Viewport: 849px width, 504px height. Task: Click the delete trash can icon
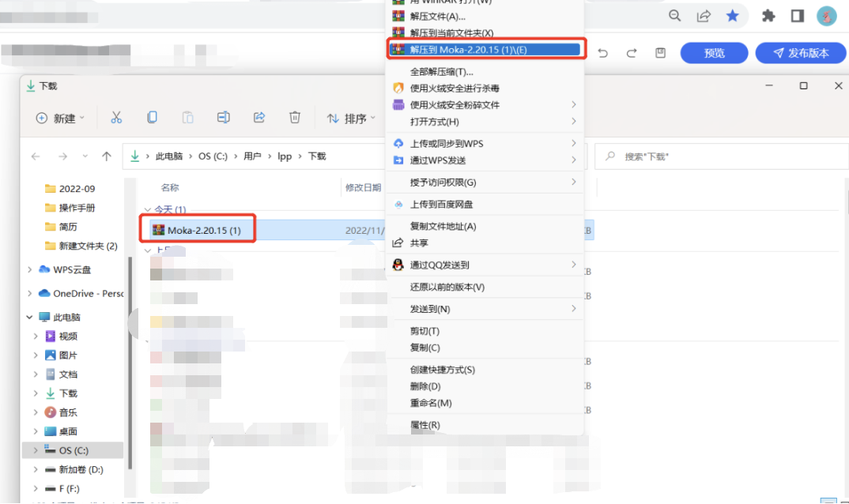click(x=295, y=118)
